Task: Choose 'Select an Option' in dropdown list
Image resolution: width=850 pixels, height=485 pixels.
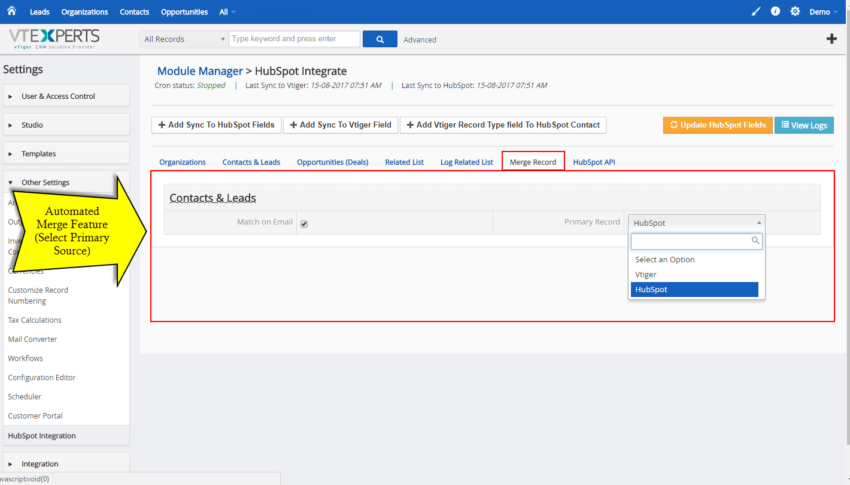Action: click(x=694, y=260)
